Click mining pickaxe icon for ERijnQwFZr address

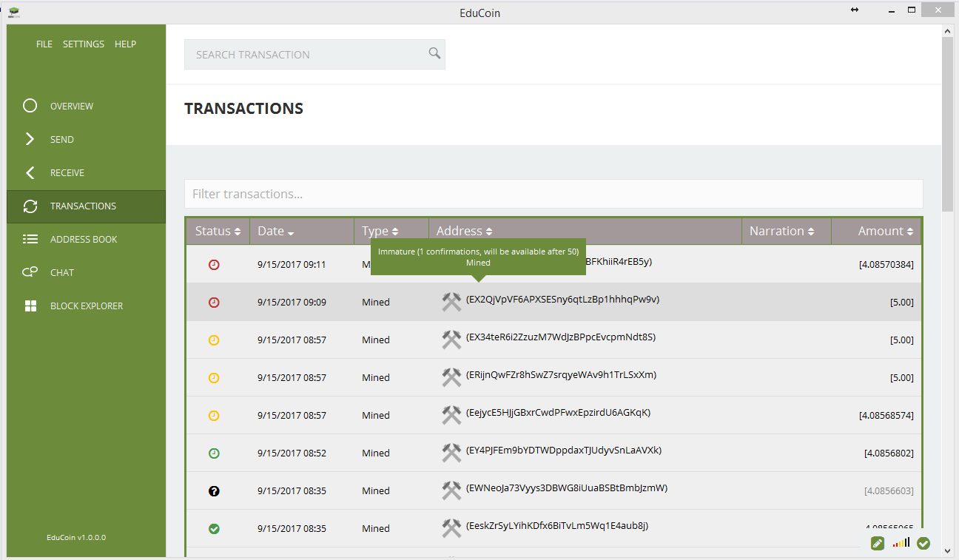451,377
